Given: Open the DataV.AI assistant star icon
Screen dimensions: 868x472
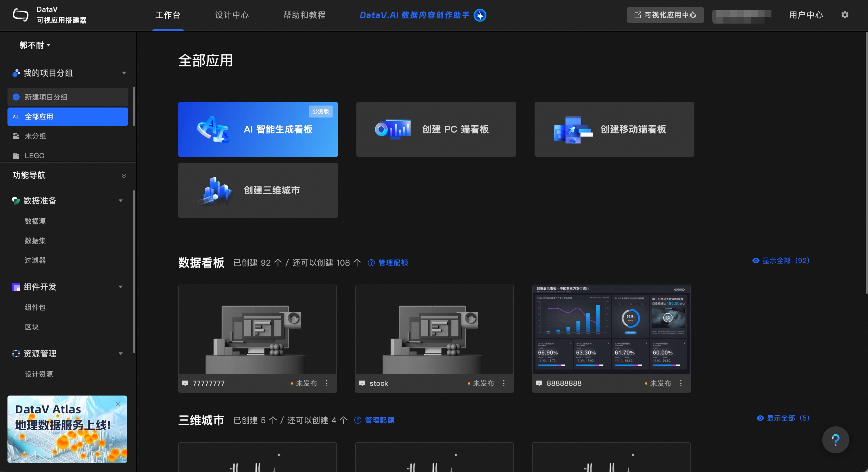Looking at the screenshot, I should (x=480, y=15).
